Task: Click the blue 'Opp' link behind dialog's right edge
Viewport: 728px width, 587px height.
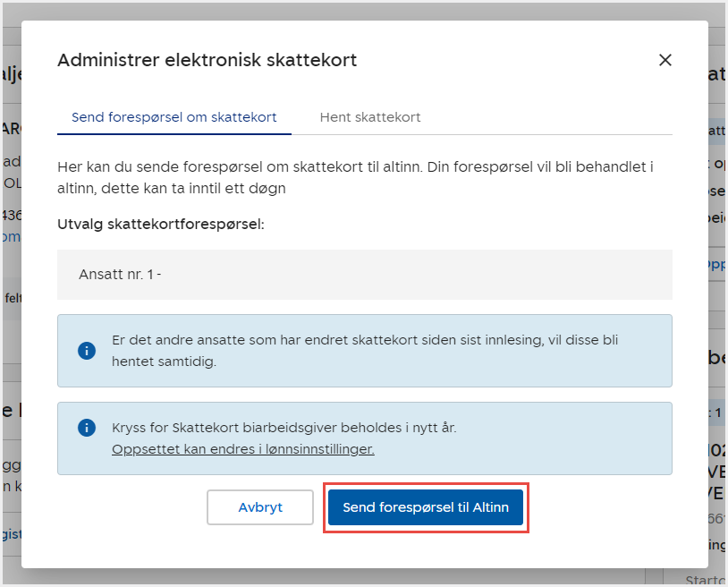Action: pyautogui.click(x=717, y=265)
